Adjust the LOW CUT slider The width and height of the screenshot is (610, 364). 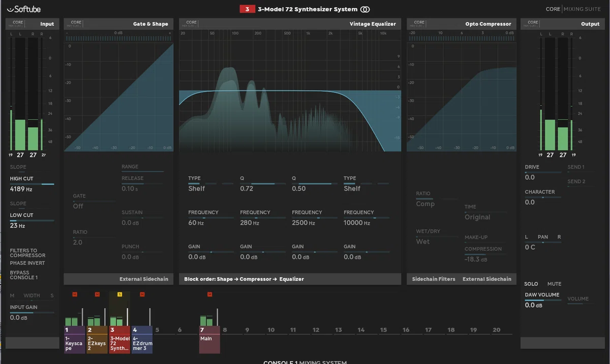point(32,221)
